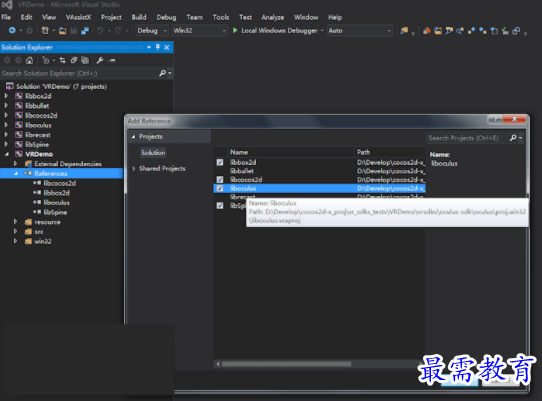Screen dimensions: 542x401
Task: Uncheck the libSpine reference checkbox
Action: tap(220, 206)
